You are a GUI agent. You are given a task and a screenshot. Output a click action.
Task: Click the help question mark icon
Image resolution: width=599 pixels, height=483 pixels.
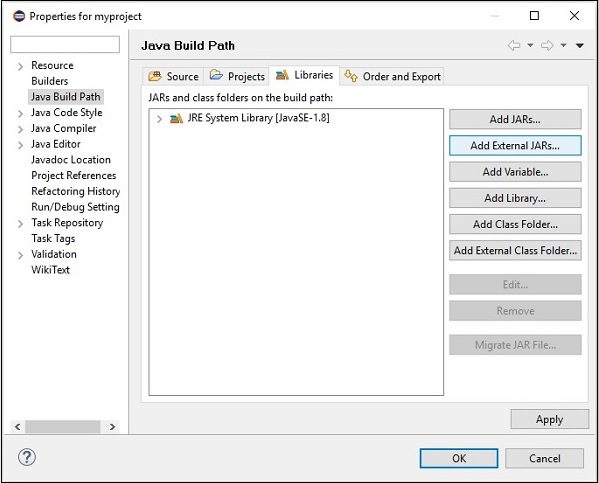tap(27, 457)
